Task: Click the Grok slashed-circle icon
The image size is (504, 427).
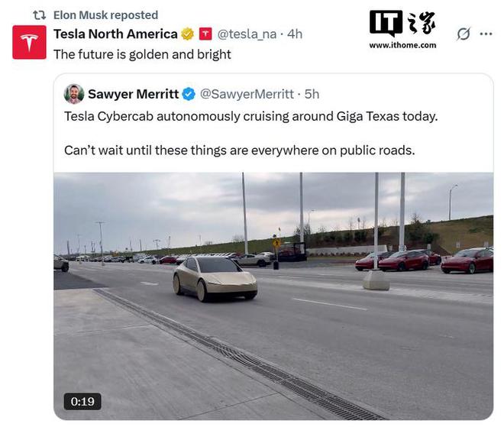Action: (463, 34)
